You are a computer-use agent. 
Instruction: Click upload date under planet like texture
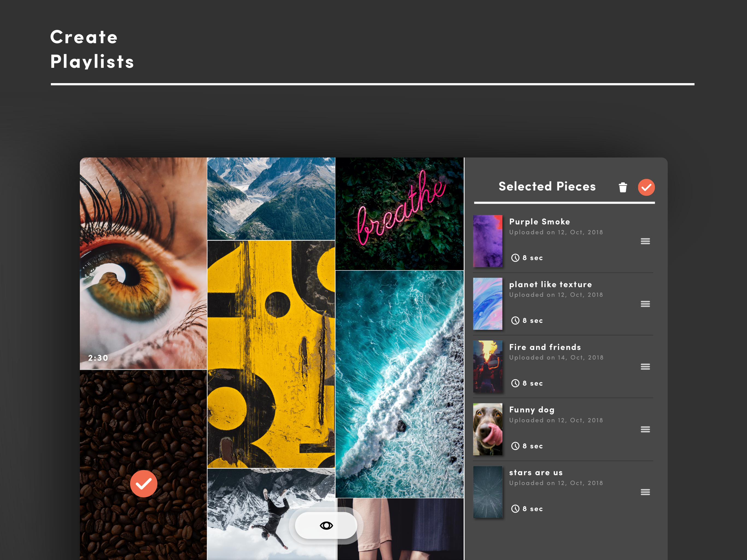(x=556, y=295)
